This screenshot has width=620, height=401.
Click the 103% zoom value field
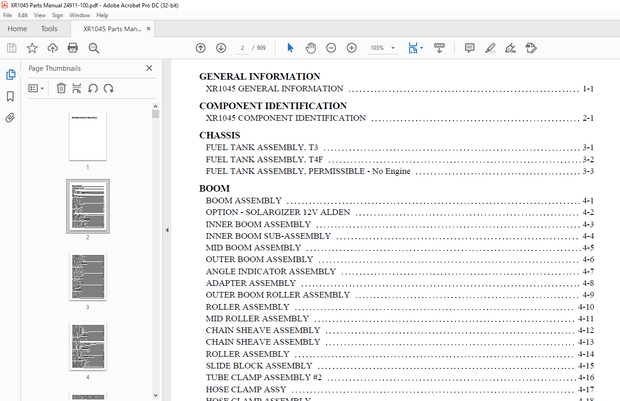(x=377, y=48)
